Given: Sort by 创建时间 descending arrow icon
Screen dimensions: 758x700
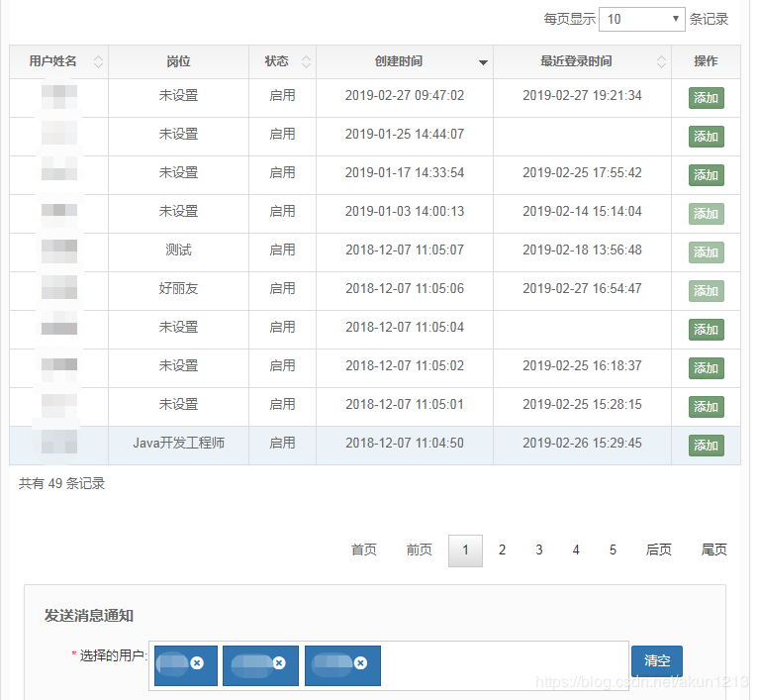Looking at the screenshot, I should click(483, 62).
